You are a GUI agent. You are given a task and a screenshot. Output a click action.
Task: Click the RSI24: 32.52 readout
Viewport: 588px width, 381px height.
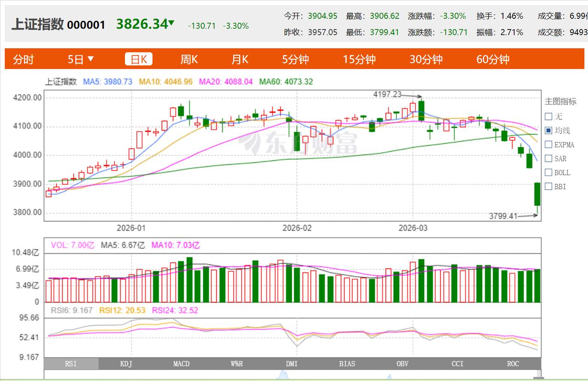[x=175, y=310]
